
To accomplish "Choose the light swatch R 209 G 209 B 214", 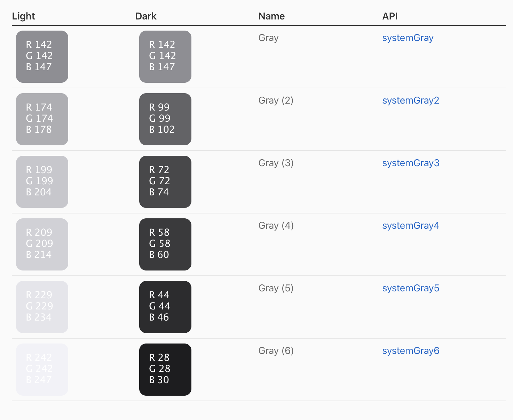I will [x=42, y=244].
